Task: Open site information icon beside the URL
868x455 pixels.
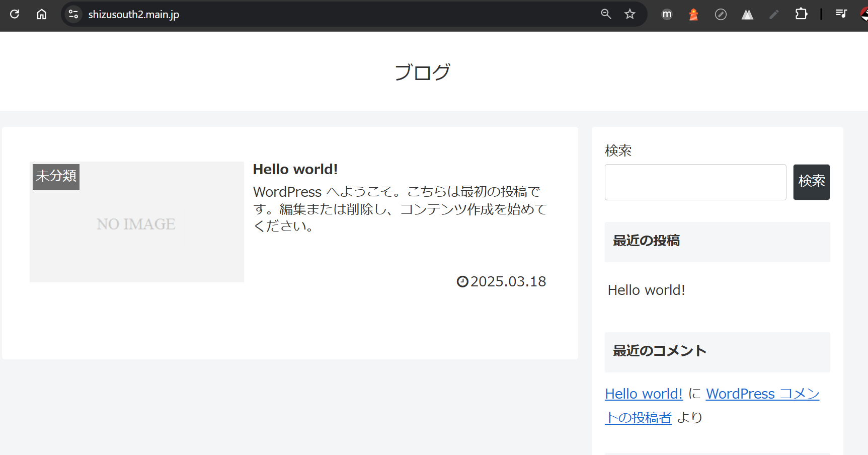Action: click(x=73, y=14)
